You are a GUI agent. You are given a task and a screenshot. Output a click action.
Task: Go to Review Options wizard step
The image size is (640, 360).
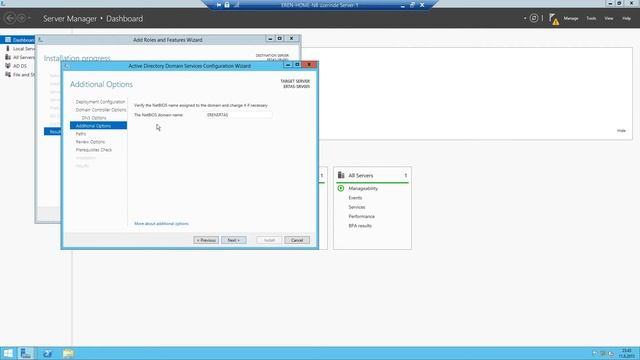[x=90, y=142]
